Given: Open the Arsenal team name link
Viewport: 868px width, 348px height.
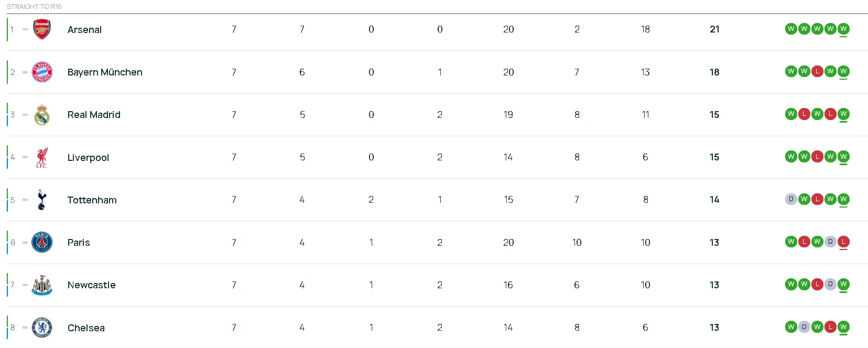Looking at the screenshot, I should pyautogui.click(x=84, y=29).
